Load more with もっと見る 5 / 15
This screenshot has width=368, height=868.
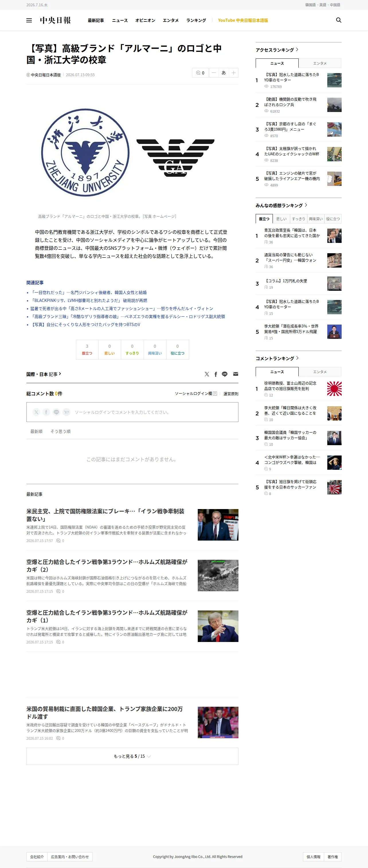point(132,757)
